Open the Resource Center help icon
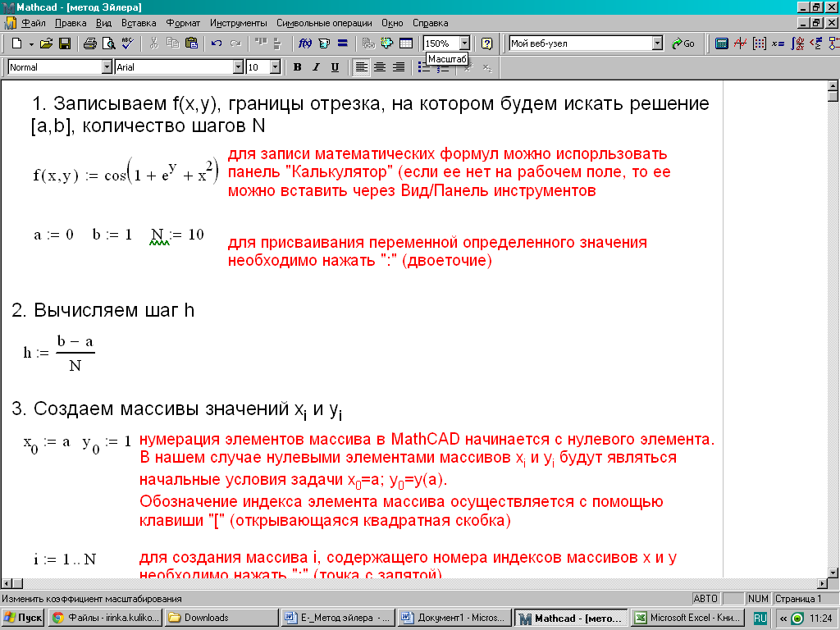The image size is (840, 630). tap(486, 43)
